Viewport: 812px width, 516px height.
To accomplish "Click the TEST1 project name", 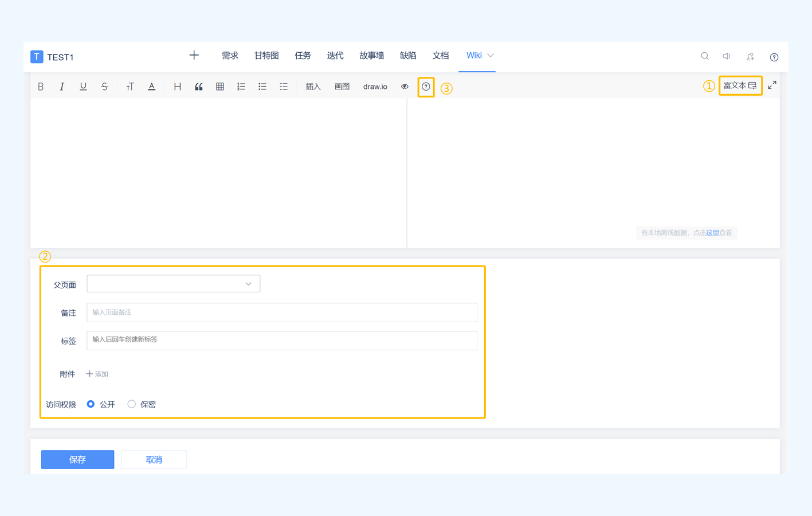I will click(x=60, y=57).
